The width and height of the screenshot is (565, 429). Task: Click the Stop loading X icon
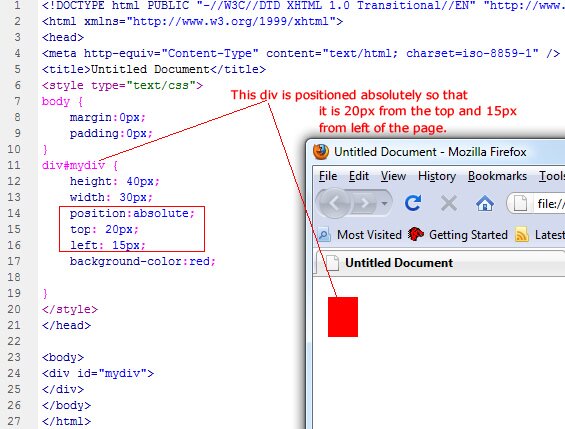coord(449,203)
